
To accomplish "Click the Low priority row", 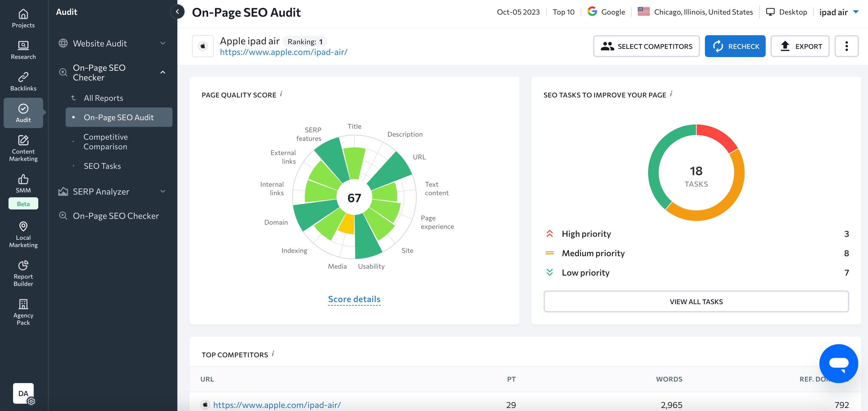I will pos(696,273).
